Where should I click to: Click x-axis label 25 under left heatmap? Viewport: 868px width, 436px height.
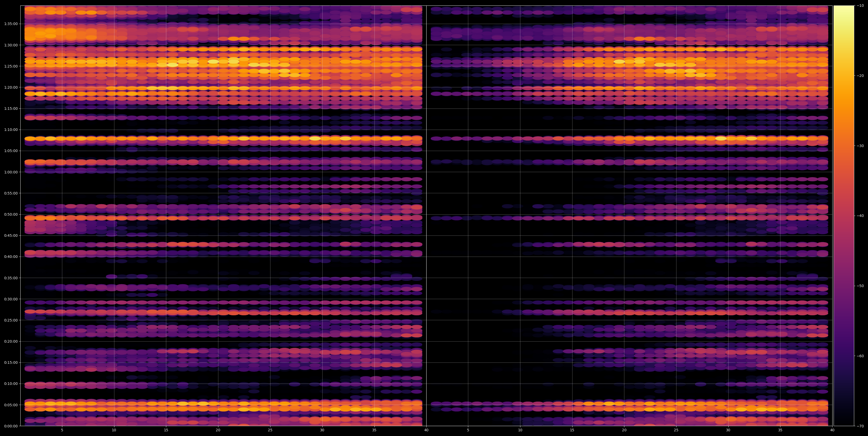(x=270, y=430)
